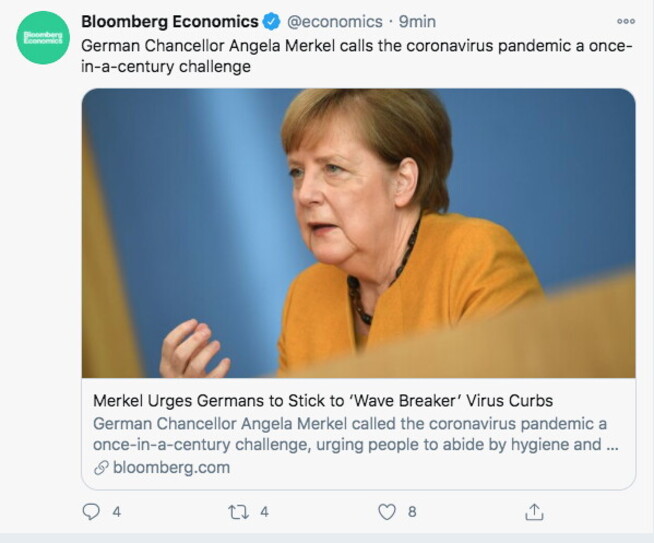Click the Bloomberg Economics profile avatar
The image size is (654, 543).
click(41, 37)
